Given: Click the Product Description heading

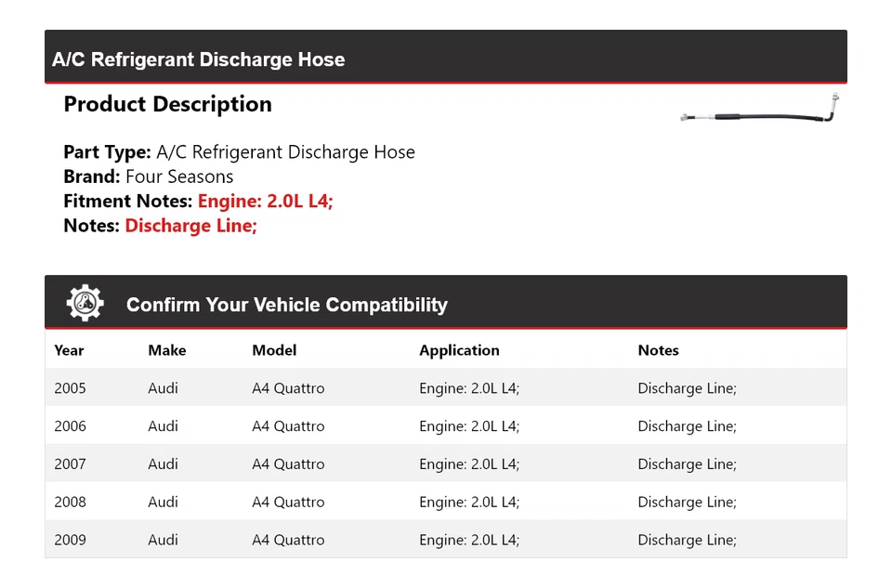Looking at the screenshot, I should (167, 103).
